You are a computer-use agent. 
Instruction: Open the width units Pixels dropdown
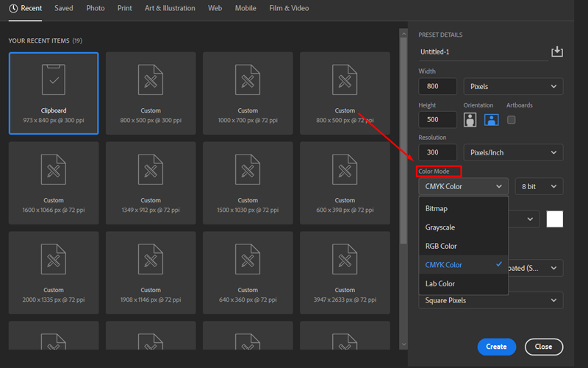pos(513,86)
